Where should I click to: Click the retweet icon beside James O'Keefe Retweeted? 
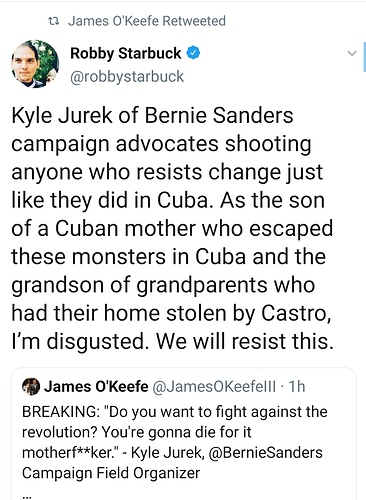54,22
